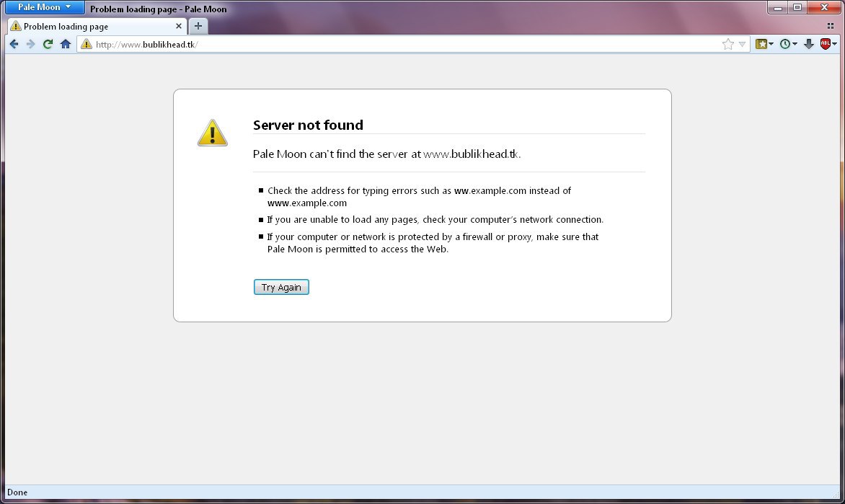This screenshot has height=504, width=845.
Task: Maximize the Pale Moon window
Action: [x=797, y=7]
